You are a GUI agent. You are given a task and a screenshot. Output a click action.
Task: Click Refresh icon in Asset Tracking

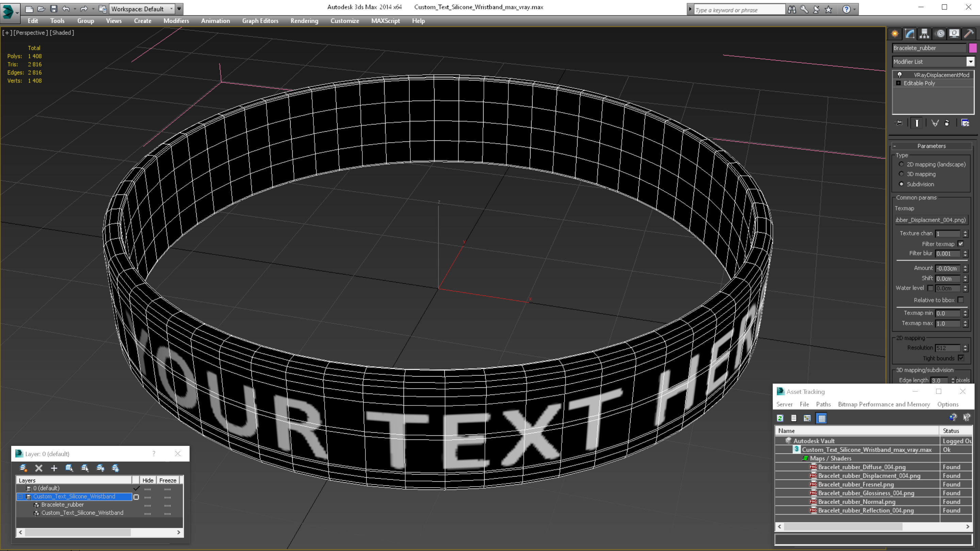pos(780,418)
